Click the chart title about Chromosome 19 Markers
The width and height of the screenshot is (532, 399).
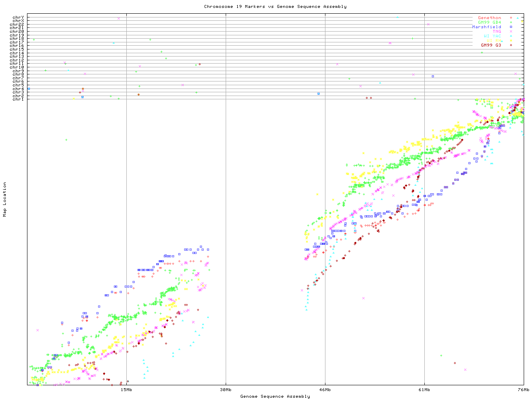coord(275,7)
